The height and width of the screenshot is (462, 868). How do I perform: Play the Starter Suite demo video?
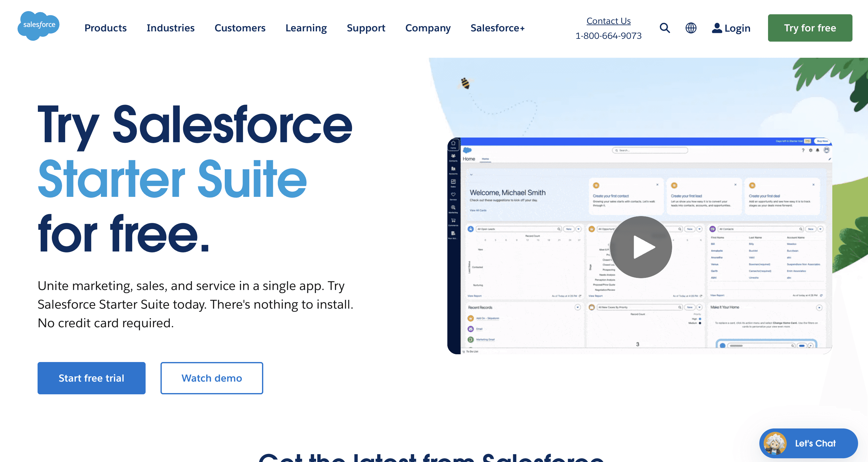point(641,247)
